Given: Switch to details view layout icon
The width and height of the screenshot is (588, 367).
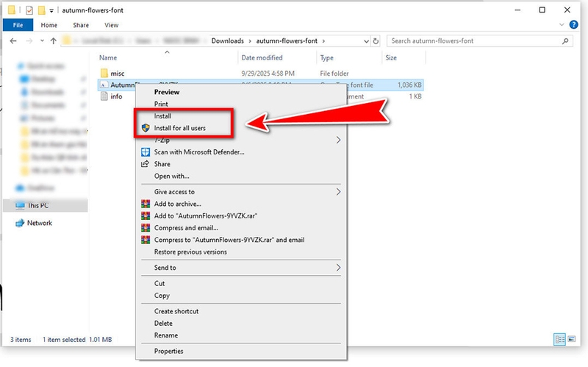Looking at the screenshot, I should (x=559, y=339).
